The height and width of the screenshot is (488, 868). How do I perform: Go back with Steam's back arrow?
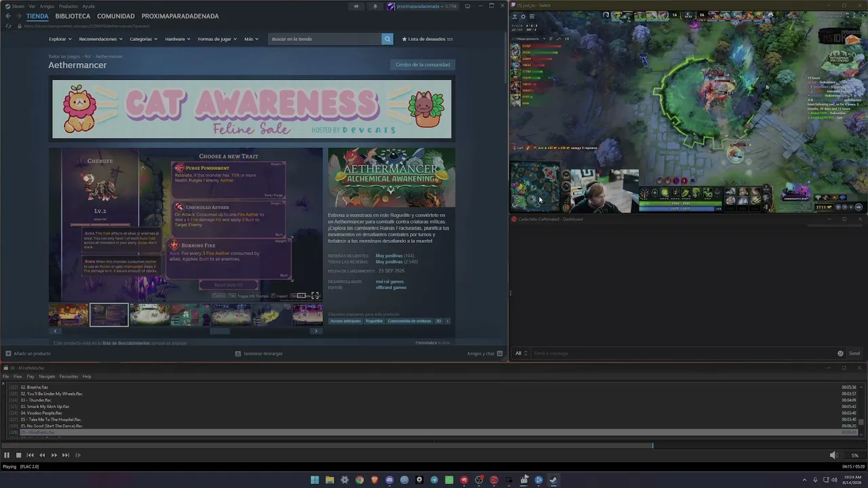coord(8,16)
